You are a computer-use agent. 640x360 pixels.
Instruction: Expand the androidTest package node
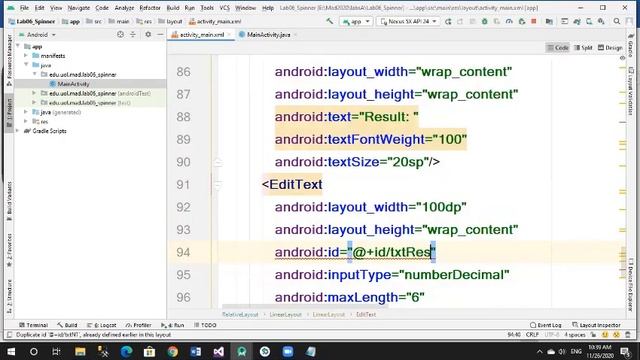(34, 93)
